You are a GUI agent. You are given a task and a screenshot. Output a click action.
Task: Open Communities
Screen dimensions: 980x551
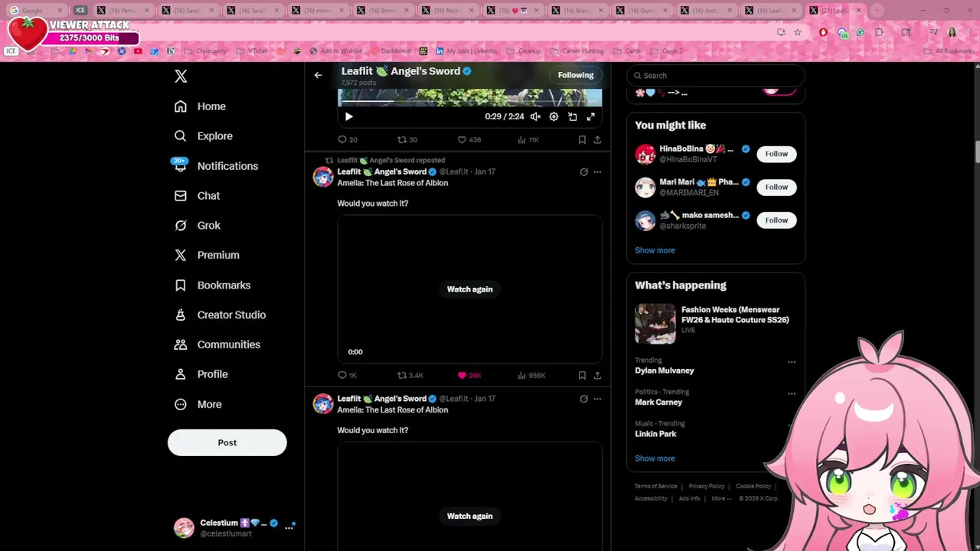(217, 344)
